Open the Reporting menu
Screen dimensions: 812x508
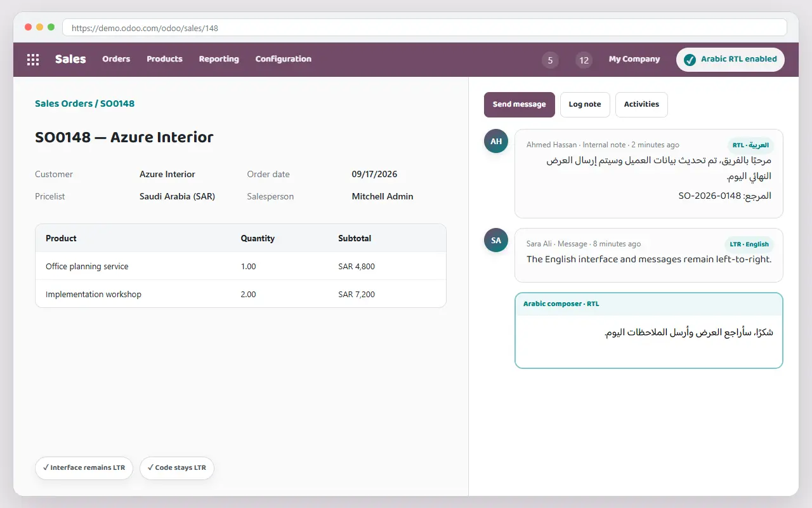click(x=219, y=59)
